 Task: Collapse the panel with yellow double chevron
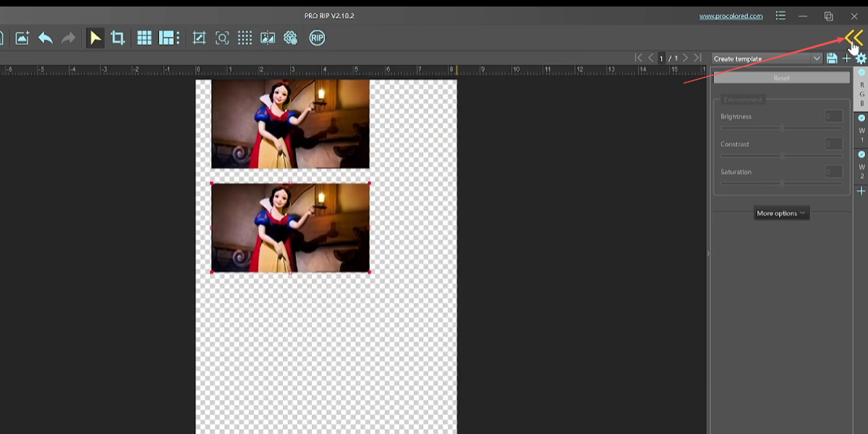pyautogui.click(x=854, y=38)
